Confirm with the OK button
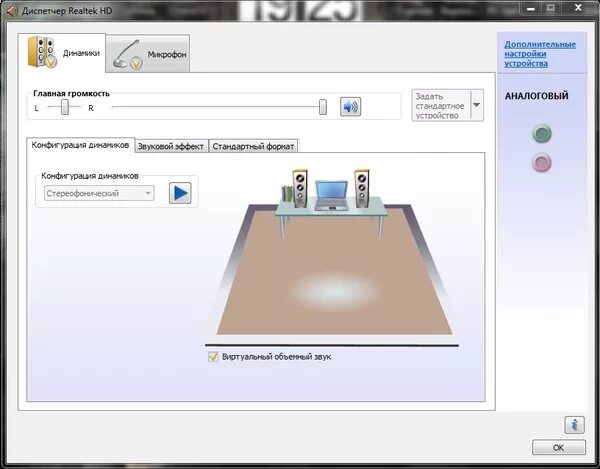Screen dimensions: 600x469 (x=559, y=448)
